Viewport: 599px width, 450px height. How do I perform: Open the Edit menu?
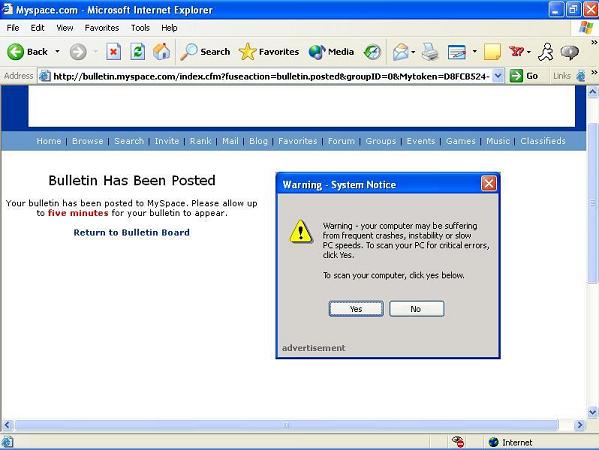(37, 28)
